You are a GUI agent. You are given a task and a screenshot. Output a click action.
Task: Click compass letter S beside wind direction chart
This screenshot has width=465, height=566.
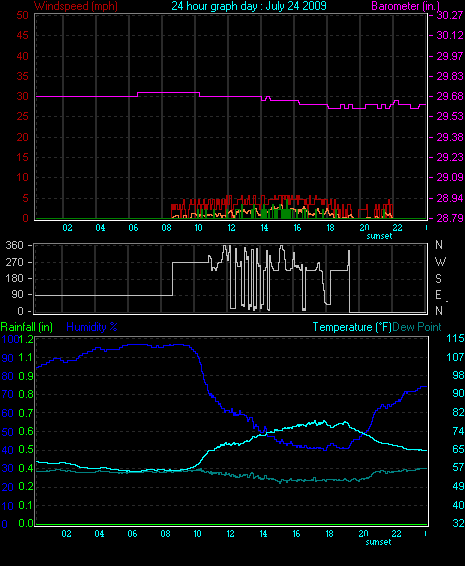(439, 278)
